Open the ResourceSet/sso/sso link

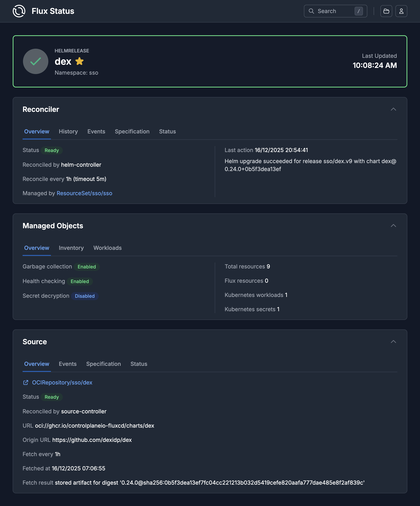point(84,193)
